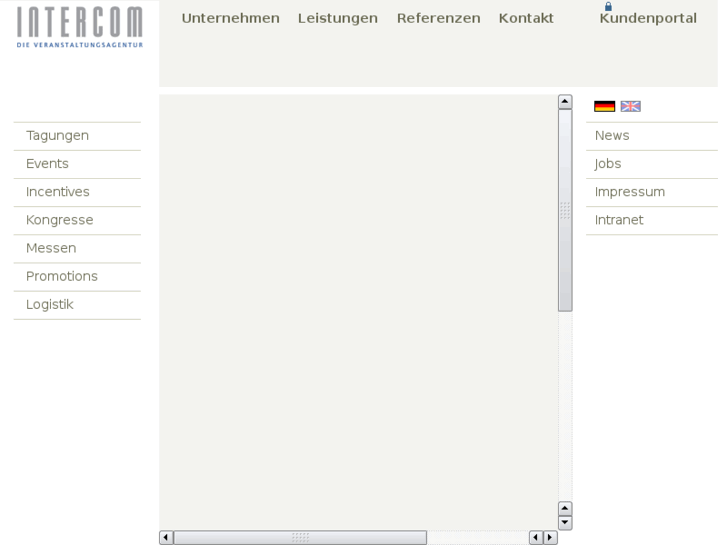The image size is (727, 545).
Task: Click the horizontal scrollbar left arrow at start
Action: 166,538
